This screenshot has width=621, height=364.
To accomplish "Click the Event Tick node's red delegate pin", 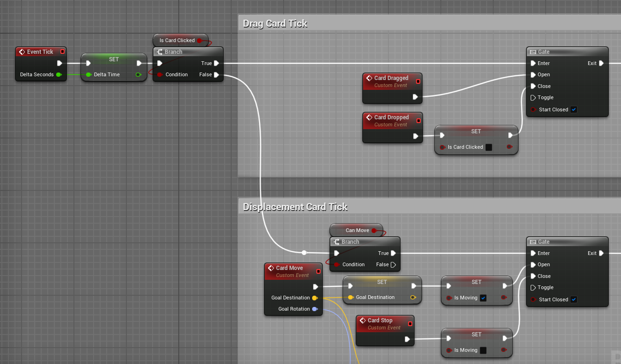I will (x=62, y=51).
